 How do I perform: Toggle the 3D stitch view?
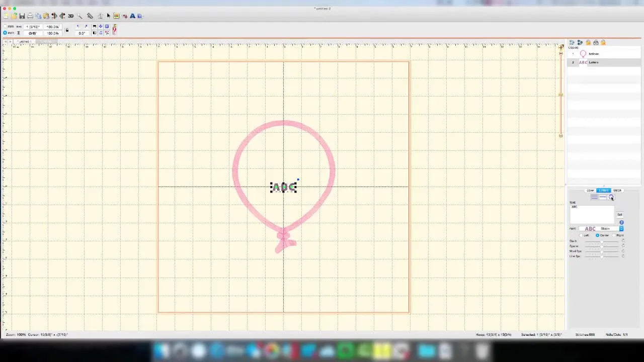click(x=70, y=16)
